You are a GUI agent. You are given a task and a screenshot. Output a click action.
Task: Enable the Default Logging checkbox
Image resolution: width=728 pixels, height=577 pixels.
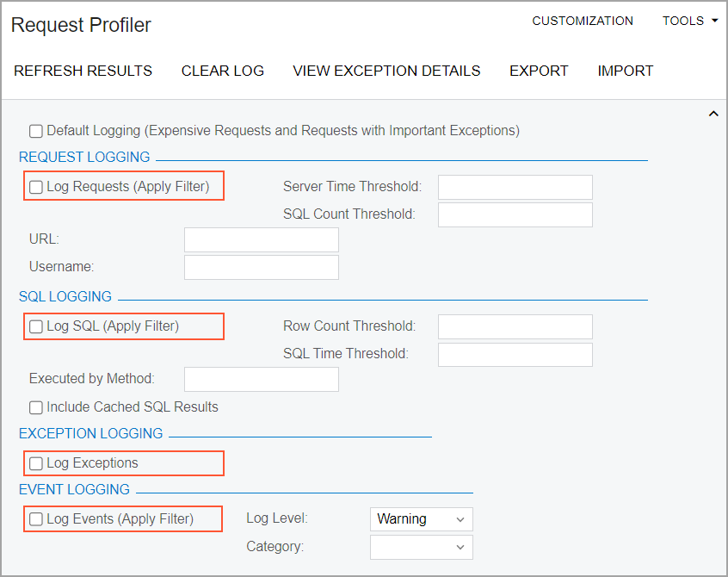[x=36, y=132]
